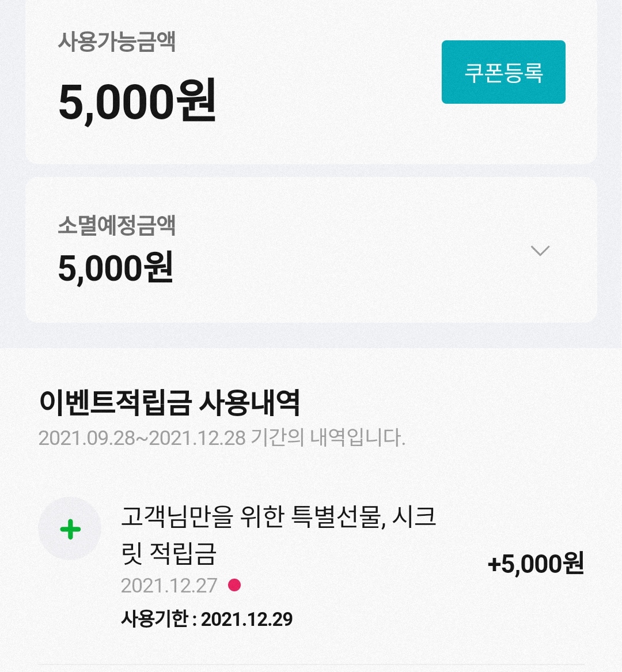Tap the green plus icon
The image size is (622, 672).
click(x=70, y=529)
